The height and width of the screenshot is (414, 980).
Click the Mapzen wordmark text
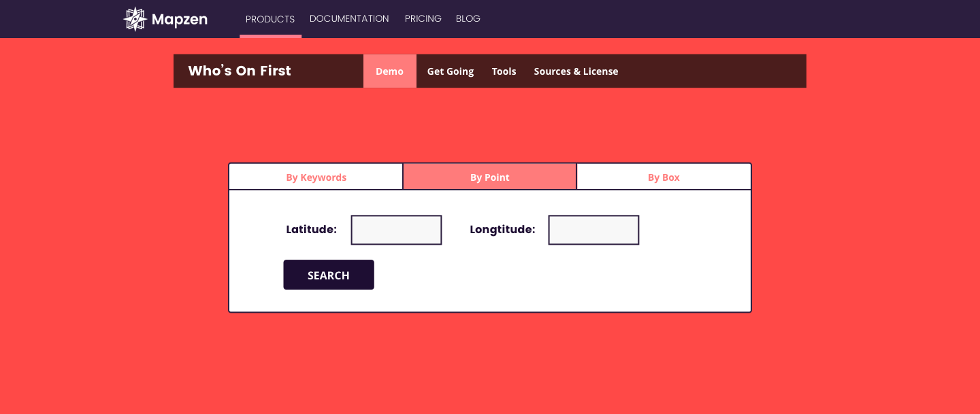[x=180, y=19]
